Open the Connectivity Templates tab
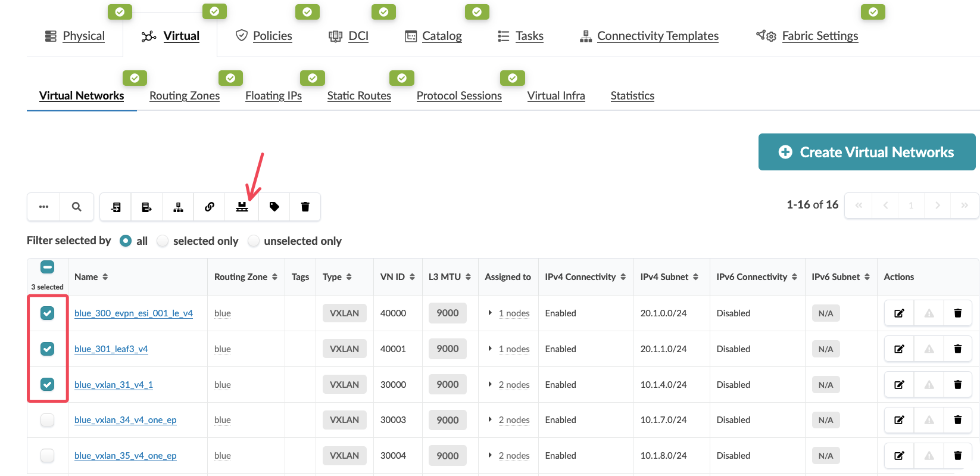 [x=657, y=36]
